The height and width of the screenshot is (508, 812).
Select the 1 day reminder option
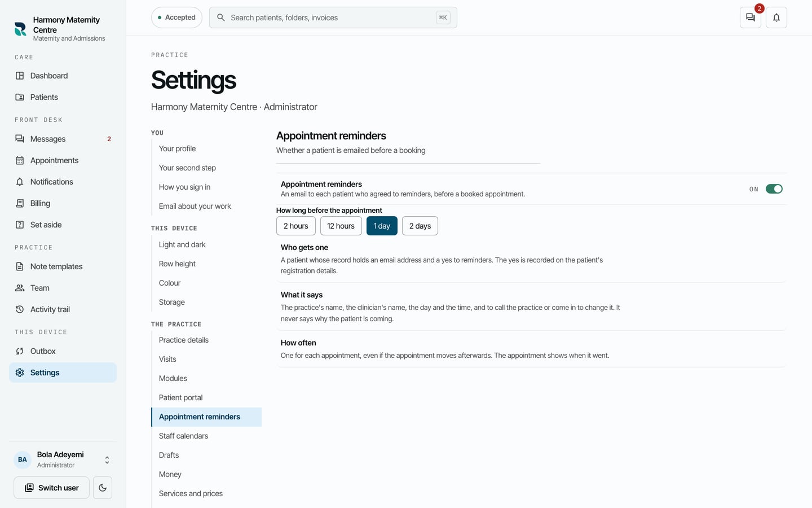pyautogui.click(x=382, y=226)
